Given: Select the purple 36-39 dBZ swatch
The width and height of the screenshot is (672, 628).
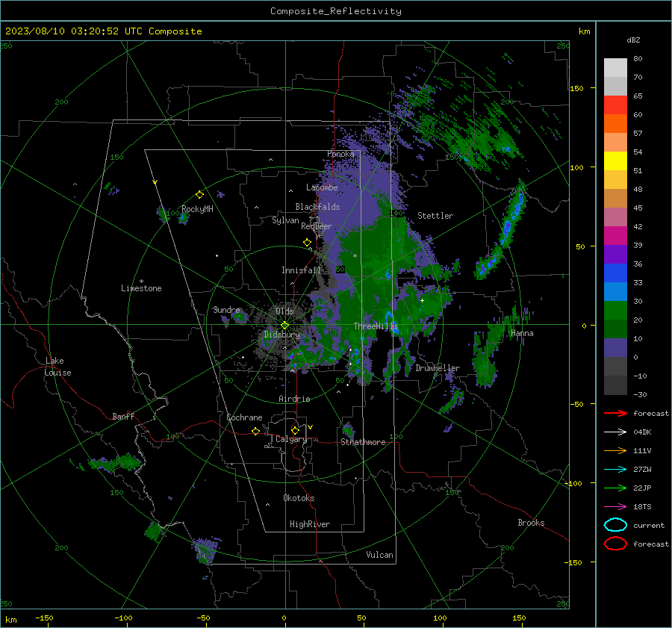Looking at the screenshot, I should (x=615, y=254).
